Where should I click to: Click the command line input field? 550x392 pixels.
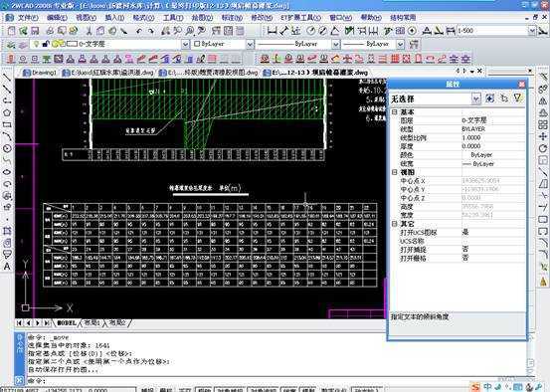277,380
